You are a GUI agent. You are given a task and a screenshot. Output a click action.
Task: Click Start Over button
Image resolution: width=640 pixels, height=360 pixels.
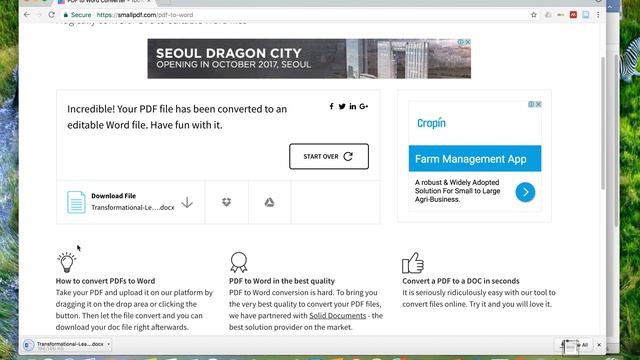329,156
